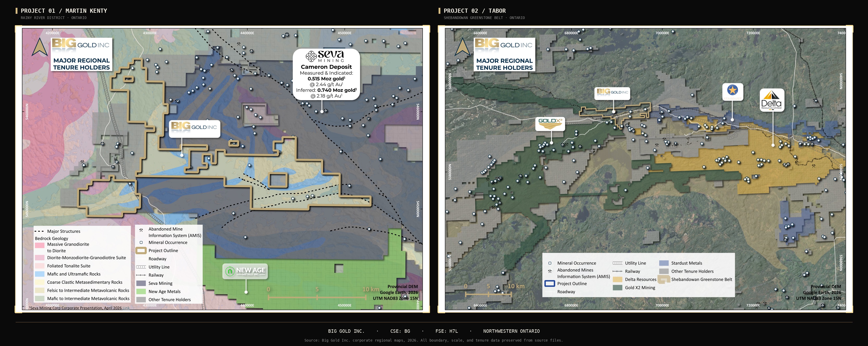Click the 'Cameron Deposit' title text
Image resolution: width=868 pixels, height=346 pixels.
coord(326,67)
